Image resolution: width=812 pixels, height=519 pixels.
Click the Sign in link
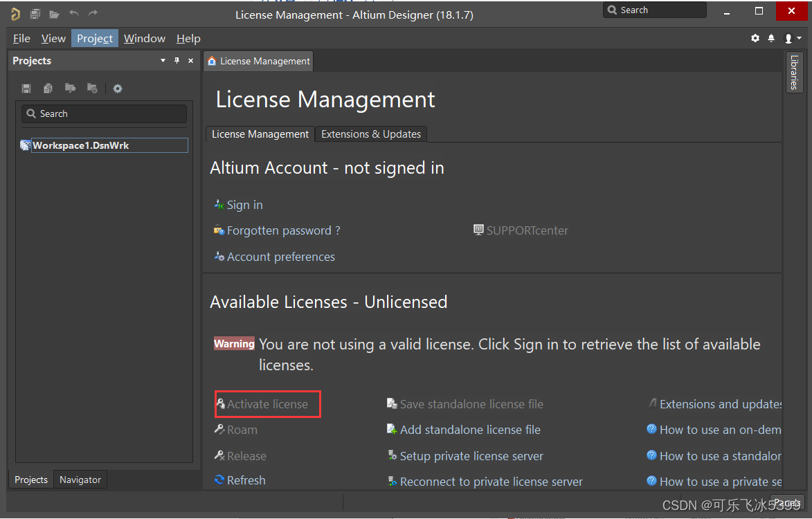pyautogui.click(x=244, y=205)
